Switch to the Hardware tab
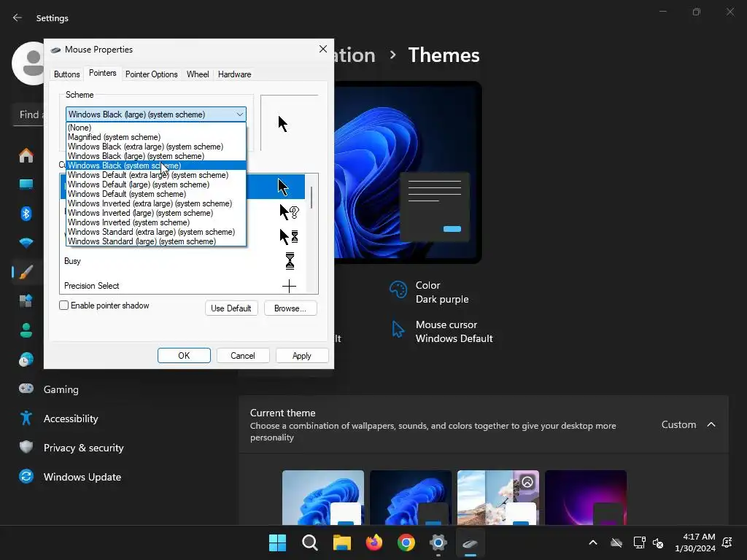The width and height of the screenshot is (747, 560). click(234, 74)
